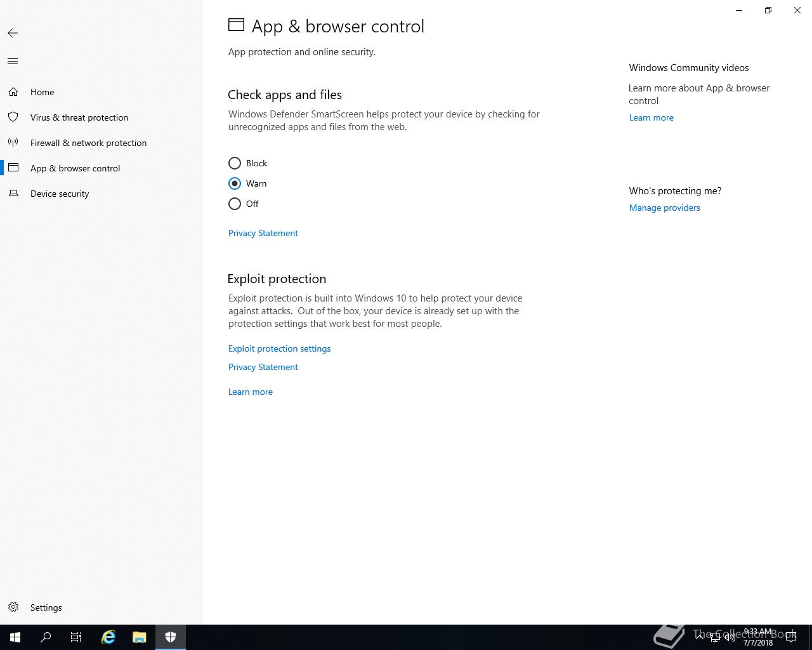812x650 pixels.
Task: Close the Windows Defender Security Center
Action: click(797, 10)
